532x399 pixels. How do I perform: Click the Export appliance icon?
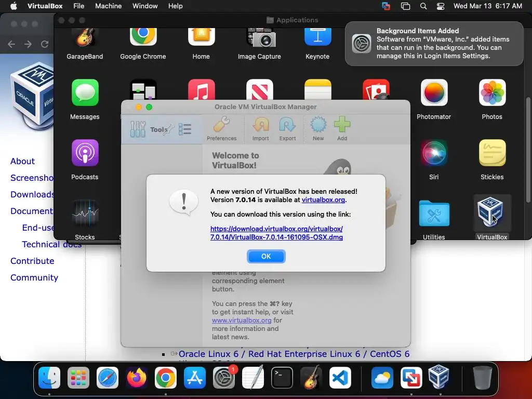(x=287, y=129)
